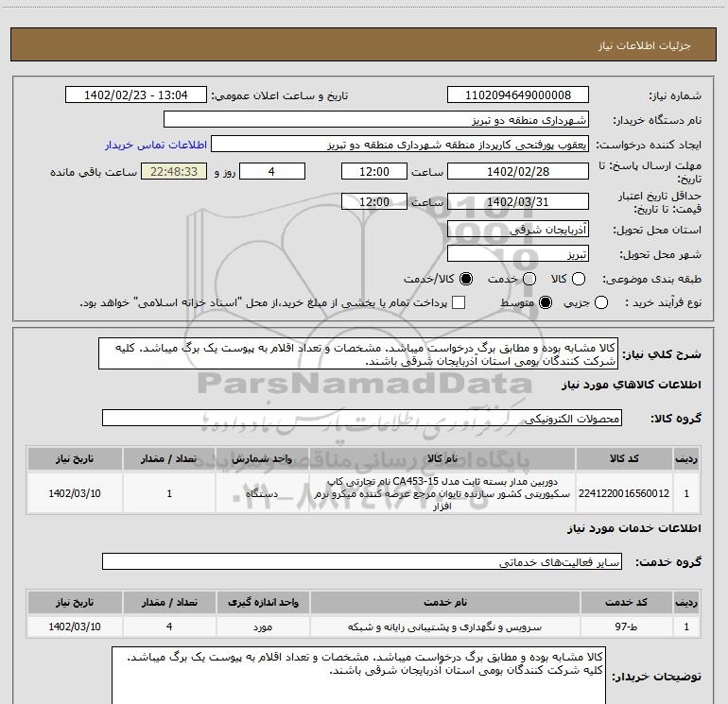This screenshot has width=728, height=704.
Task: Click the service row date 1402/03/10
Action: (x=75, y=627)
